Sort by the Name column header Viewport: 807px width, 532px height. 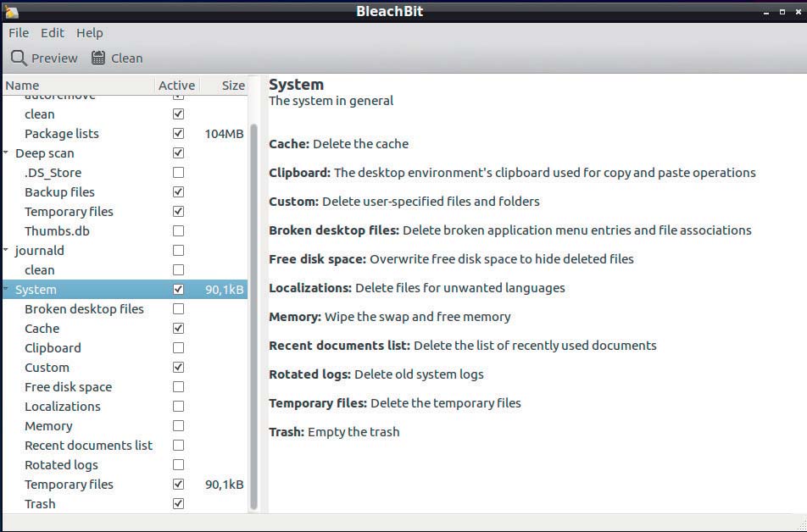78,86
